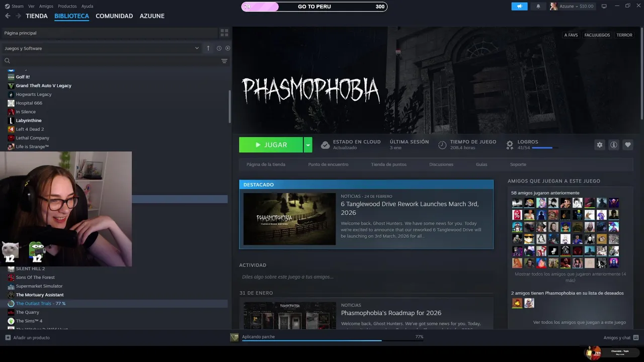Open Phasmophobia settings gear

pos(599,145)
